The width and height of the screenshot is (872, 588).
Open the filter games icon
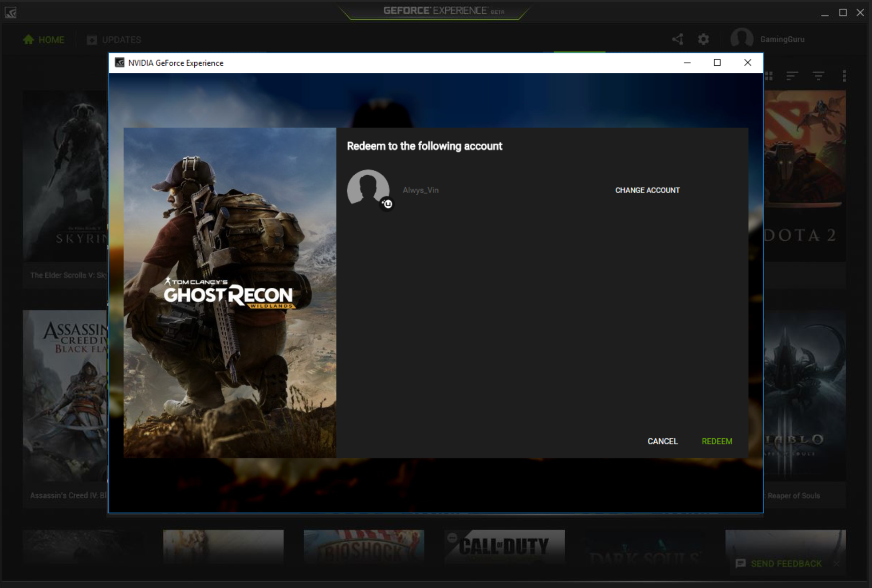818,76
